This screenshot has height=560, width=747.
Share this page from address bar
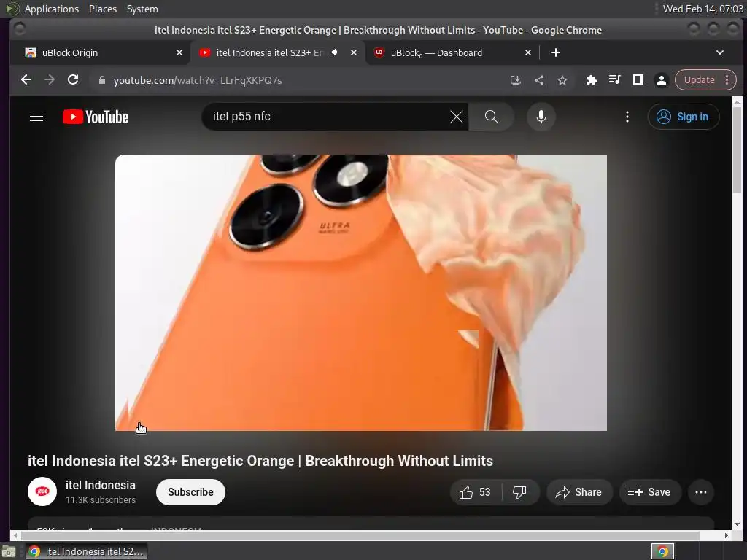point(539,80)
